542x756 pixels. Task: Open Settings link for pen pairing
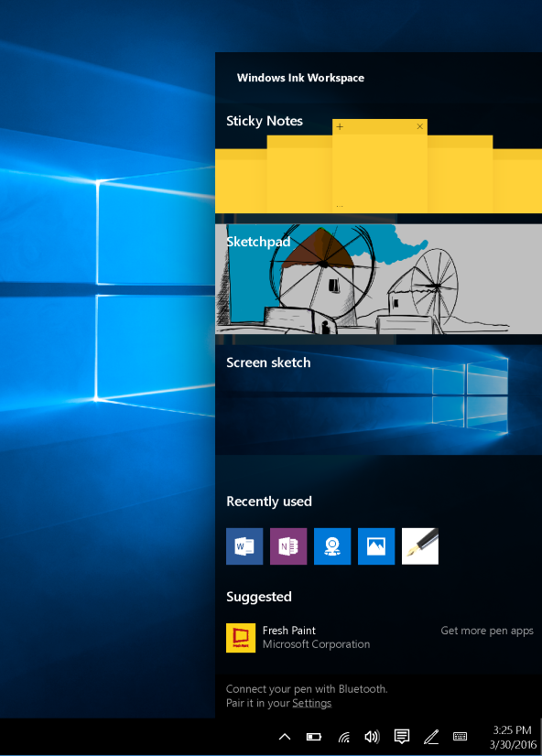tap(312, 703)
